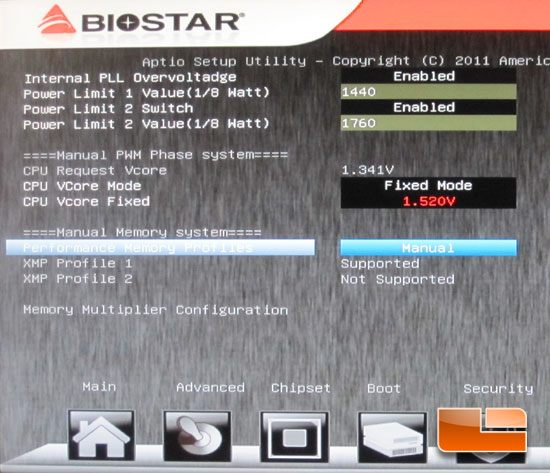Toggle Internal PLL Overvoltage Enabled value

(428, 76)
